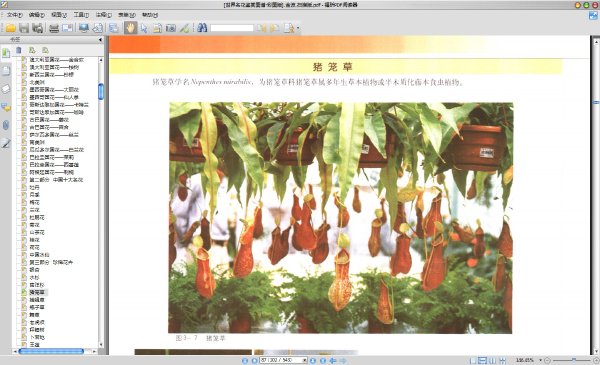Open the 文件 menu
Image resolution: width=600 pixels, height=365 pixels.
[x=15, y=15]
